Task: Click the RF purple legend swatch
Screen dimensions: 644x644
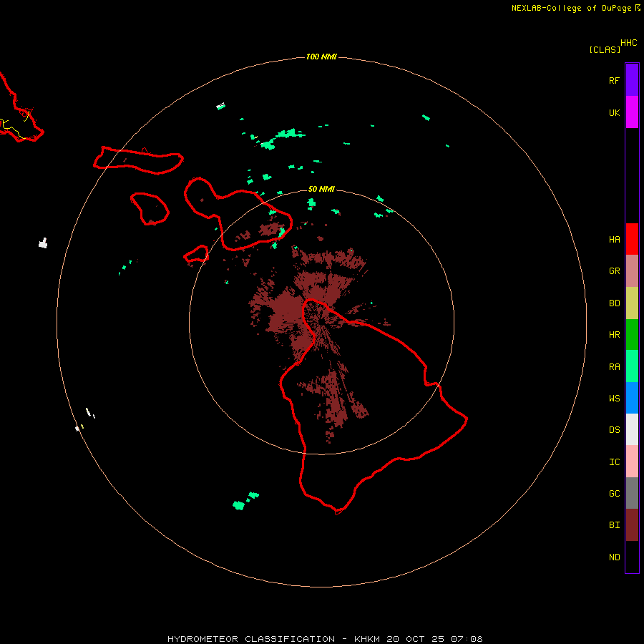Action: (x=632, y=80)
